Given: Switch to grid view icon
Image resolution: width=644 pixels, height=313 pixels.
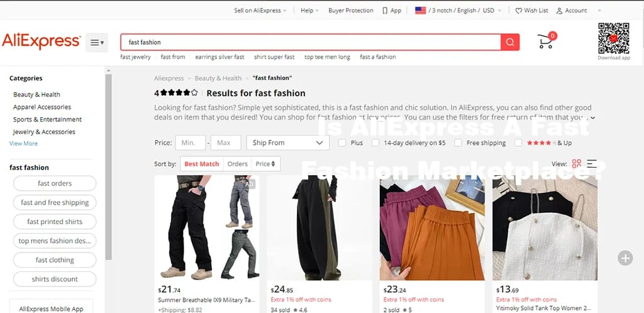Looking at the screenshot, I should 577,164.
